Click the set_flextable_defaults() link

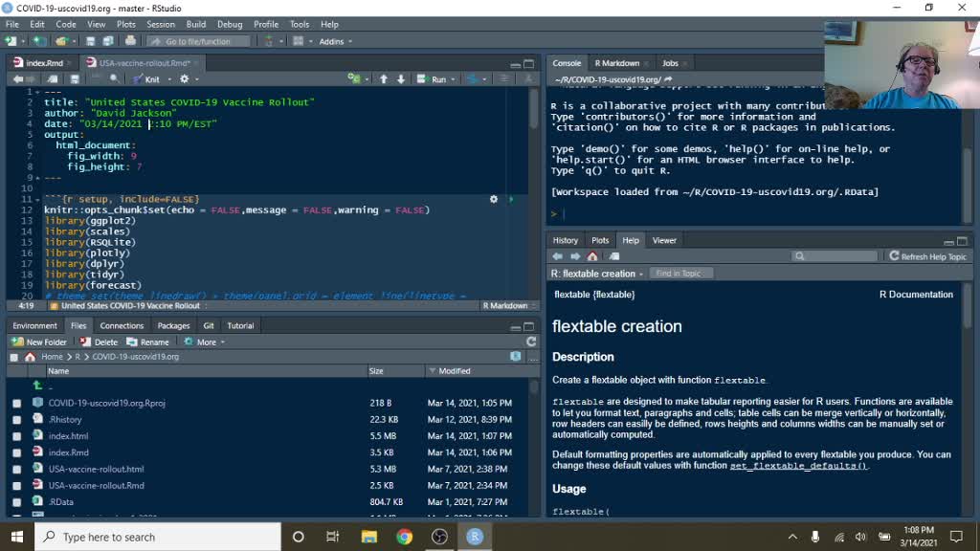[798, 466]
